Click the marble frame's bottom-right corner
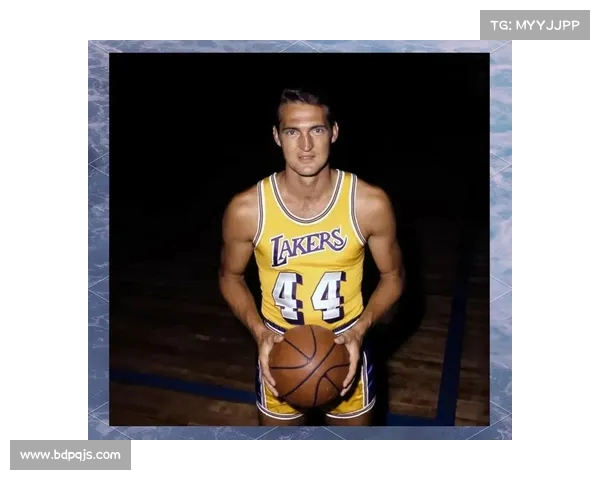The image size is (600, 480). point(502,431)
